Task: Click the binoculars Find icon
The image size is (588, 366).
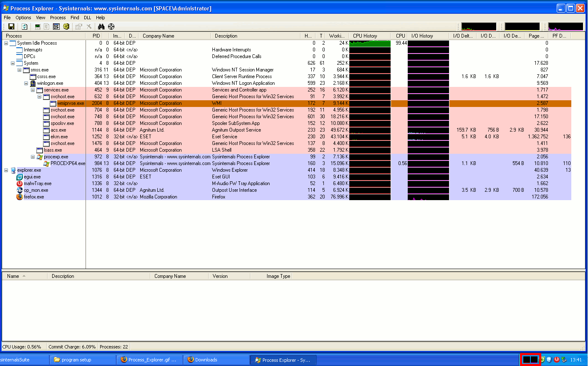Action: click(x=101, y=27)
